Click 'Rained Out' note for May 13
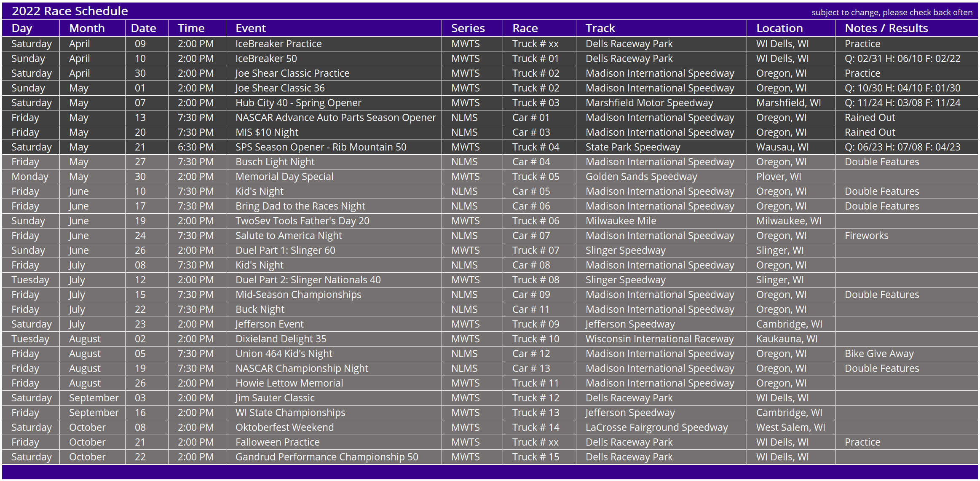Screen dimensions: 980x481 click(870, 118)
